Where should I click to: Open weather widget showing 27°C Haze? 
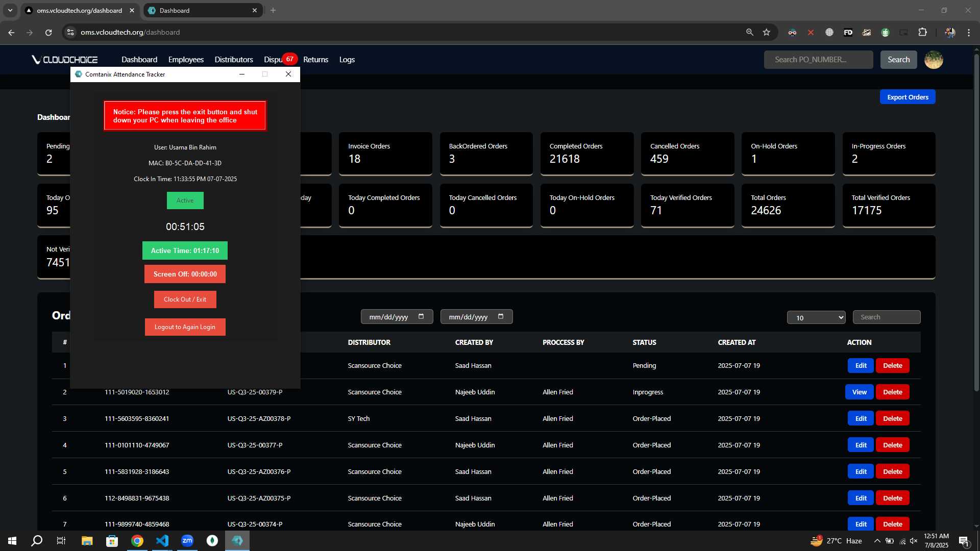[x=836, y=541]
